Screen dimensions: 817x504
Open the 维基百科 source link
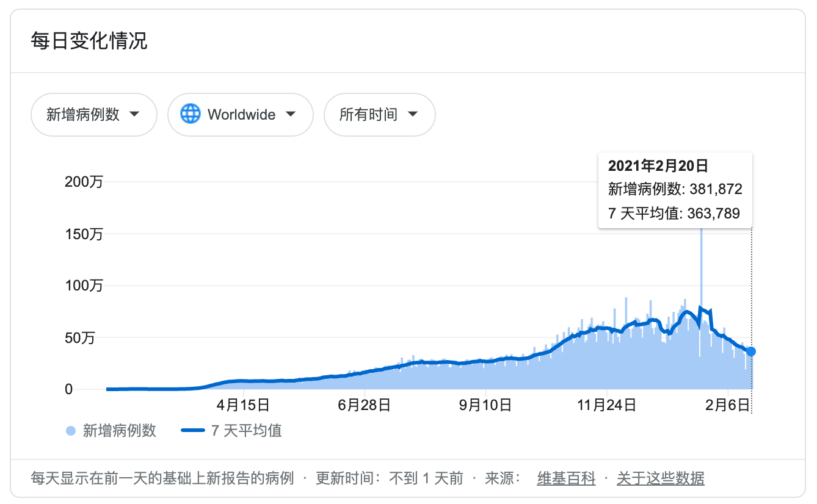[x=566, y=478]
